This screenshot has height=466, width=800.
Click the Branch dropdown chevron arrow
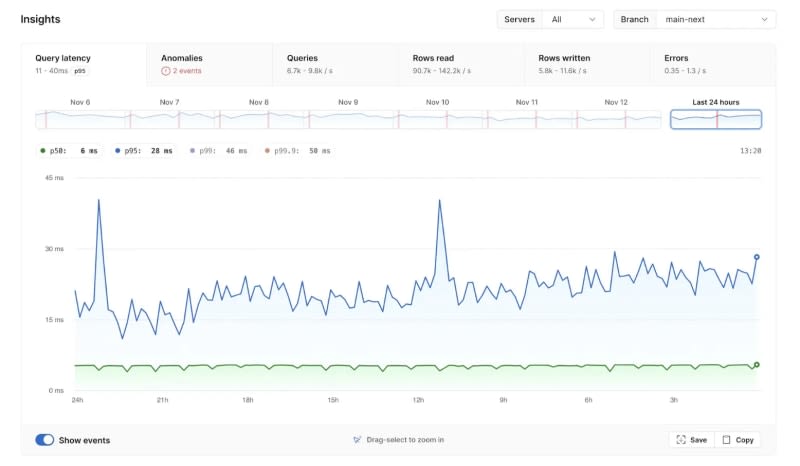[765, 19]
